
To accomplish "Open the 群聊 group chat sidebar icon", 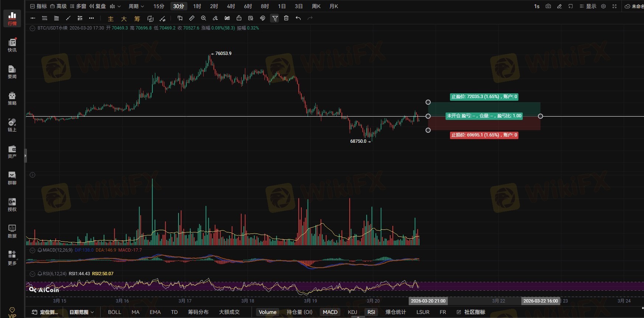I will click(12, 178).
